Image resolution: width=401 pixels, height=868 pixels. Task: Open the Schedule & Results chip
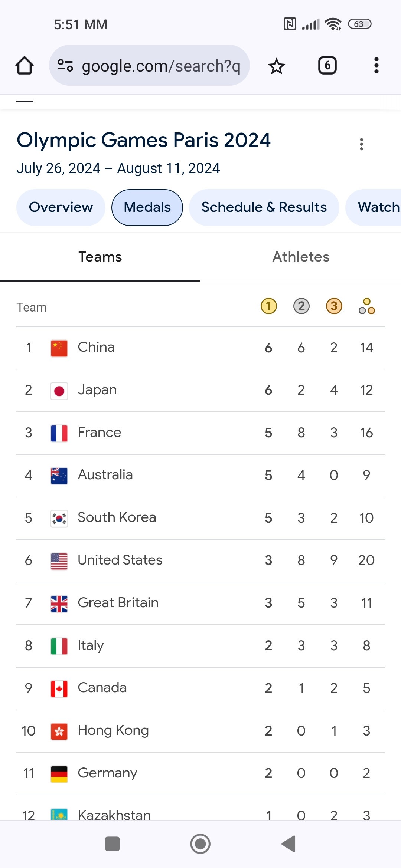pos(264,207)
